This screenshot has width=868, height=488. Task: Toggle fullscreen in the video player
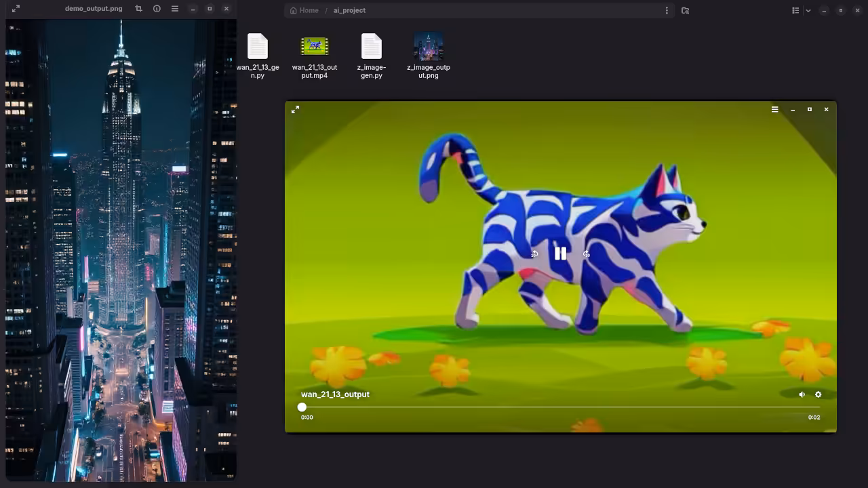coord(295,110)
